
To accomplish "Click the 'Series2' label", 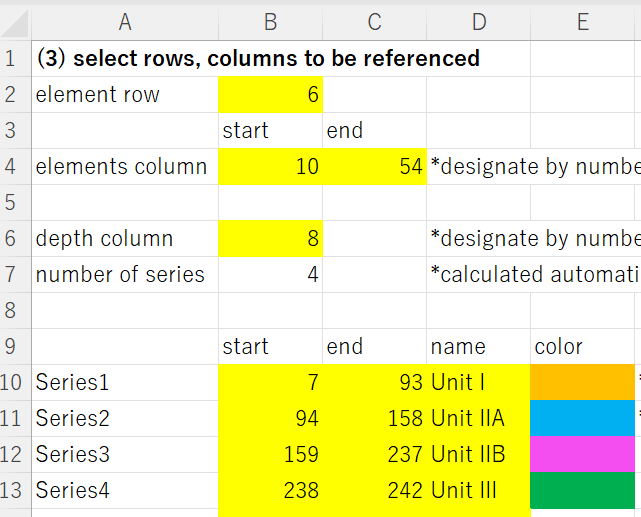I will tap(125, 418).
